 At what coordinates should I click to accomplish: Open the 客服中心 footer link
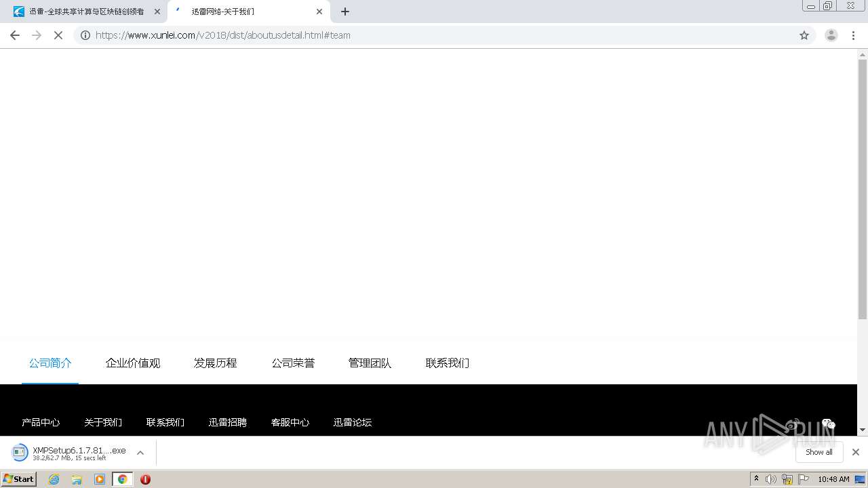click(x=290, y=422)
